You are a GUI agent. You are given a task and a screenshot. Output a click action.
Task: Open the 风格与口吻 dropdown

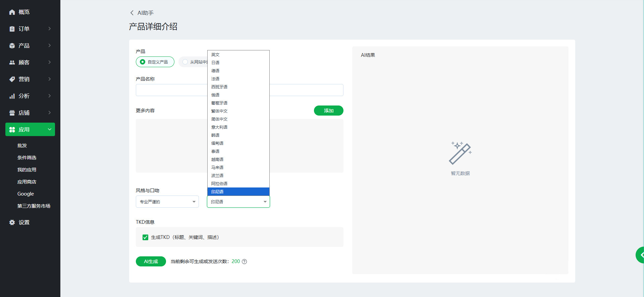pyautogui.click(x=167, y=202)
